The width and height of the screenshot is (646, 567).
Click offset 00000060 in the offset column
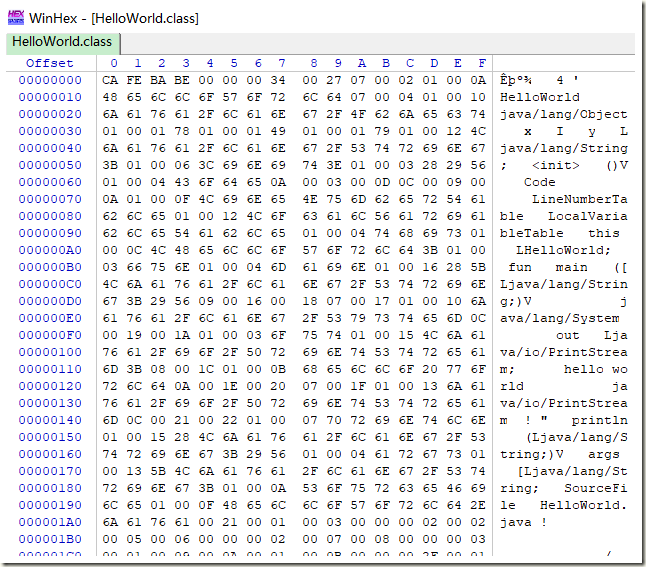(50, 182)
